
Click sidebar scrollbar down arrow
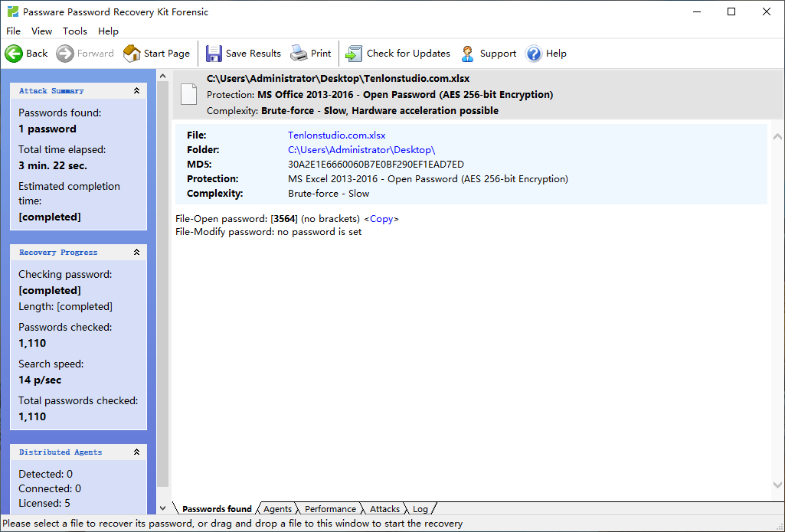coord(162,508)
